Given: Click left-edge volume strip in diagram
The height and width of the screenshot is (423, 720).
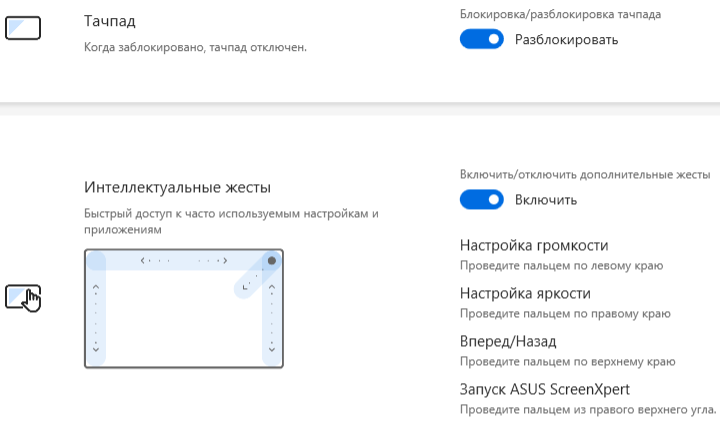Looking at the screenshot, I should 96,318.
